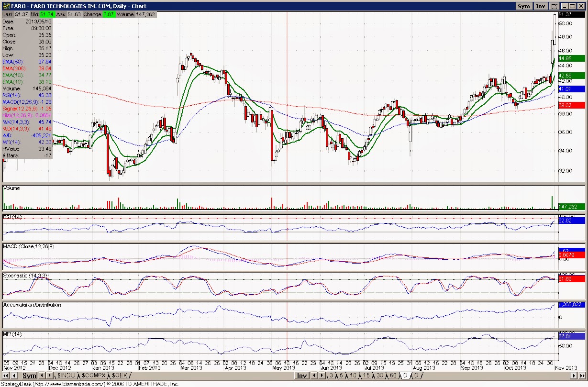Click the Sym button in the title bar
This screenshot has height=387, width=588.
tap(524, 6)
